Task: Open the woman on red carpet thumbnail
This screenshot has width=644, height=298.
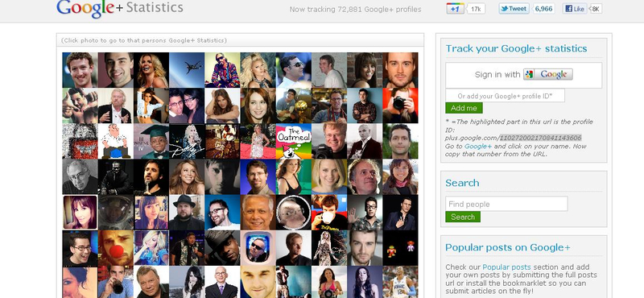Action: pyautogui.click(x=258, y=142)
